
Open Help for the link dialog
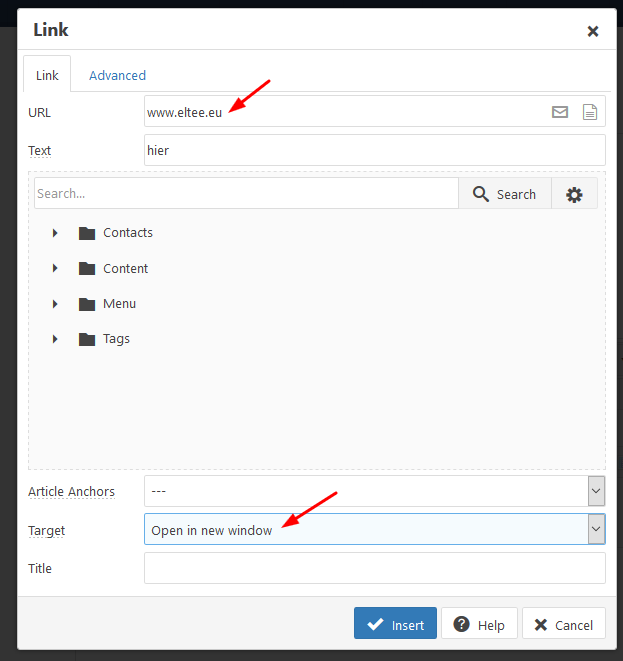tap(480, 625)
